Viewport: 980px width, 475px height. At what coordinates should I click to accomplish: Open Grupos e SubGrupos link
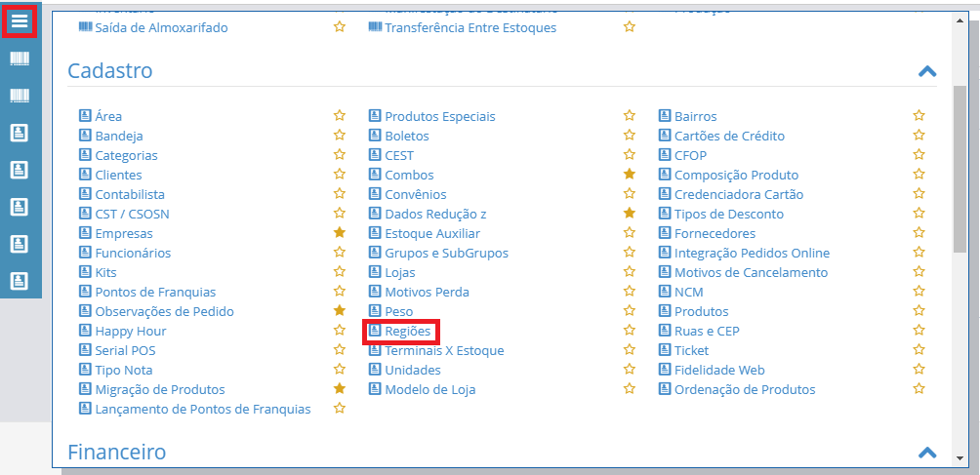point(447,253)
